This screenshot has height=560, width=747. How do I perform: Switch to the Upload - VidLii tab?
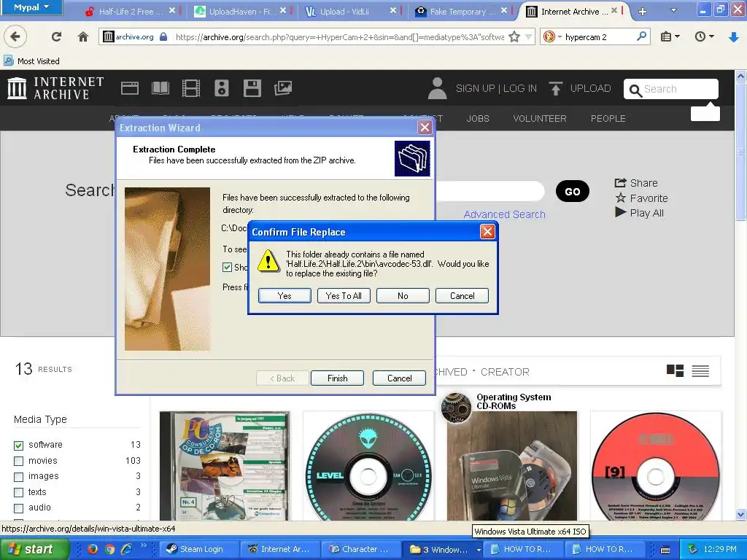[344, 12]
